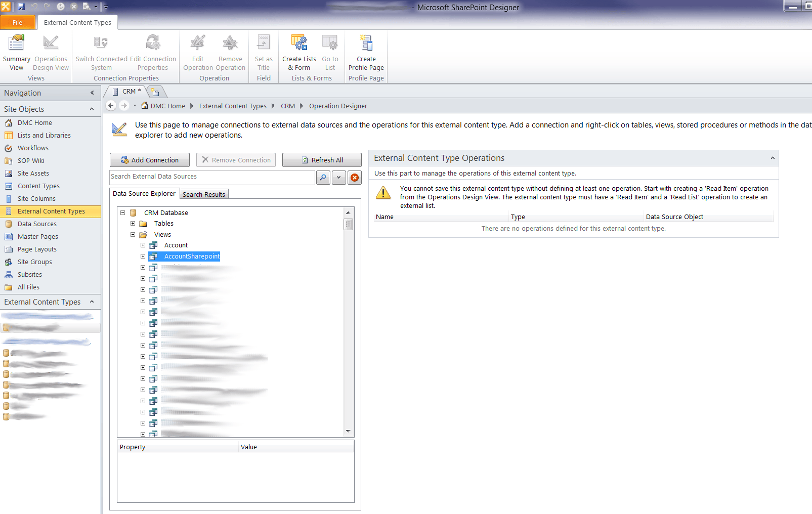Click DMC Home breadcrumb link
The width and height of the screenshot is (812, 514).
click(x=163, y=106)
